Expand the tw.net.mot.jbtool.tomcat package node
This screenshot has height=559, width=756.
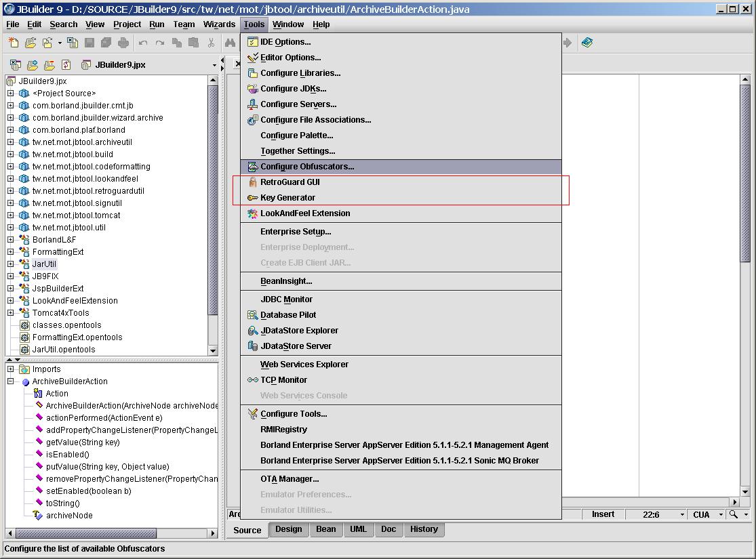(x=11, y=215)
